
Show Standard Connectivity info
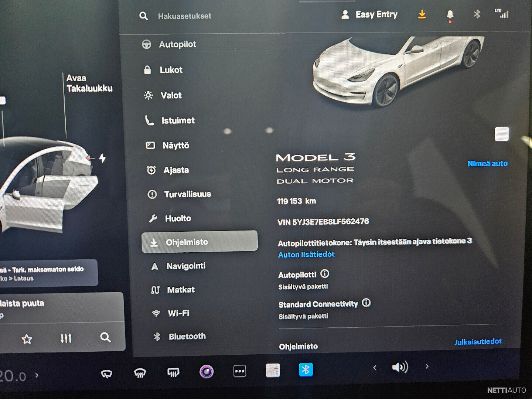tap(366, 303)
